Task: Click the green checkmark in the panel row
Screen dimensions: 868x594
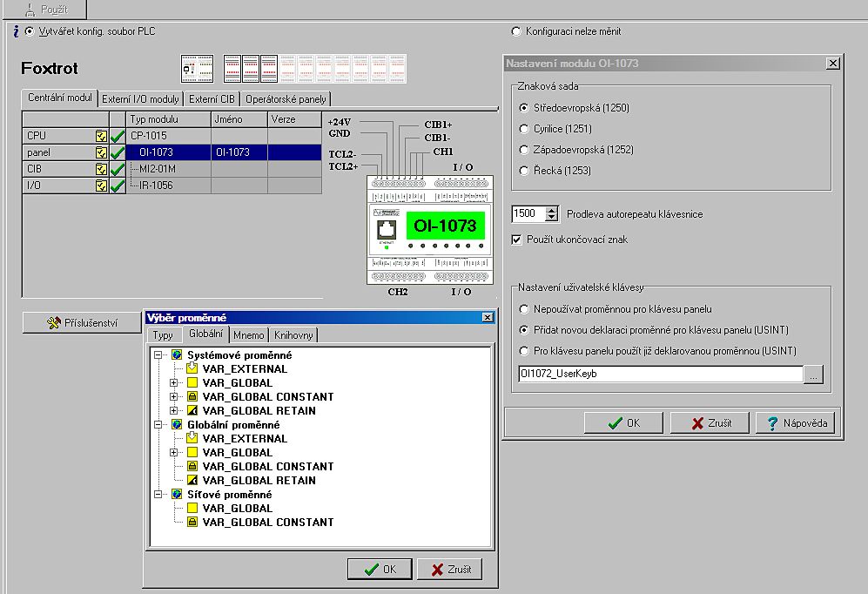Action: [x=118, y=152]
